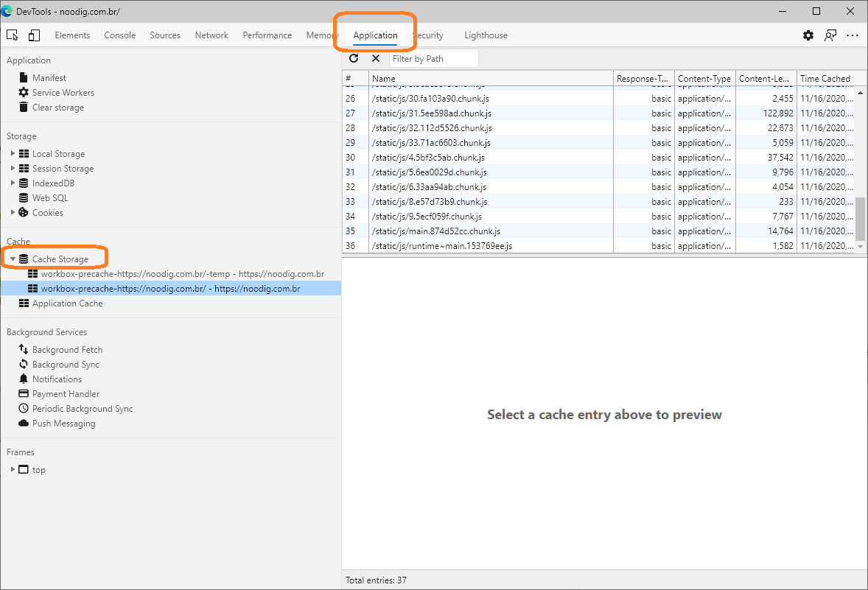Click the Application Cache grid icon
Screen dimensions: 868x590
click(24, 303)
